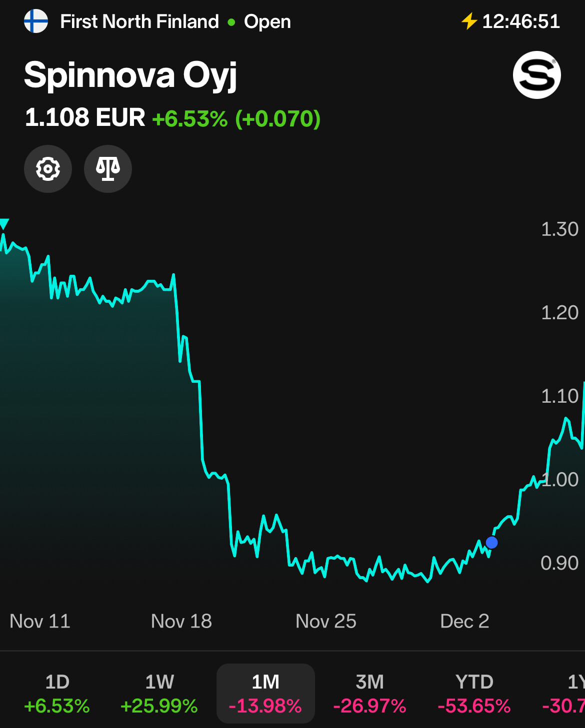585x728 pixels.
Task: Tap the Finland flag icon
Action: click(36, 21)
